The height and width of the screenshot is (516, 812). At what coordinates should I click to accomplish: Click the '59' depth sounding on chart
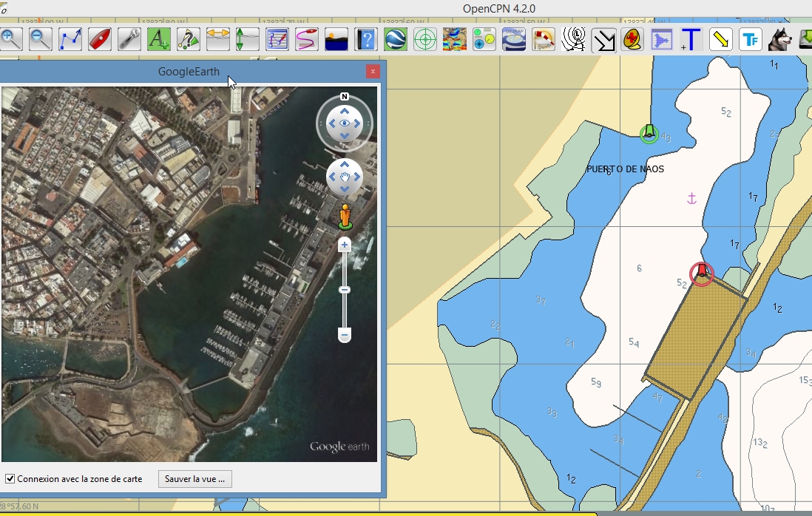(x=596, y=382)
